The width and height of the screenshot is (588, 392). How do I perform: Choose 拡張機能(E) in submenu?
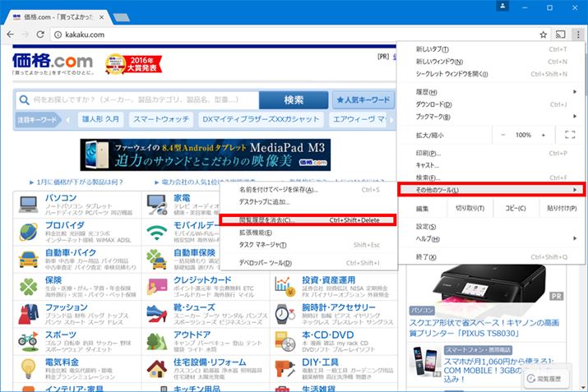click(308, 233)
